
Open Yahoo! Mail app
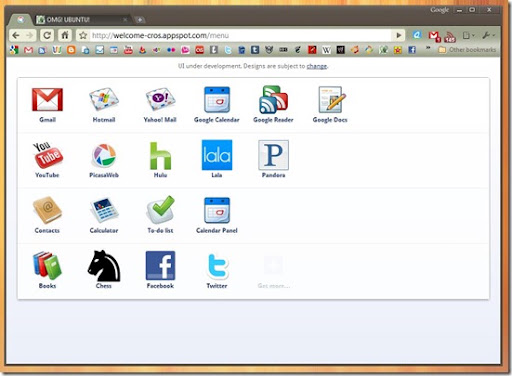(x=160, y=99)
